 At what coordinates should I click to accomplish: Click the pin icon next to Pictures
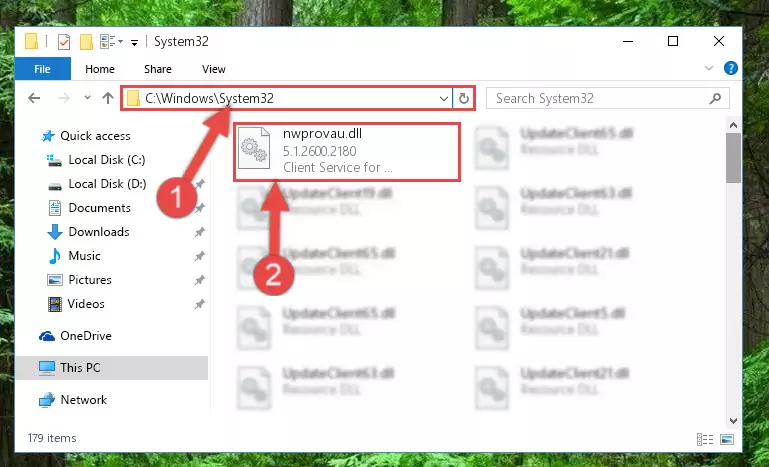tap(199, 280)
